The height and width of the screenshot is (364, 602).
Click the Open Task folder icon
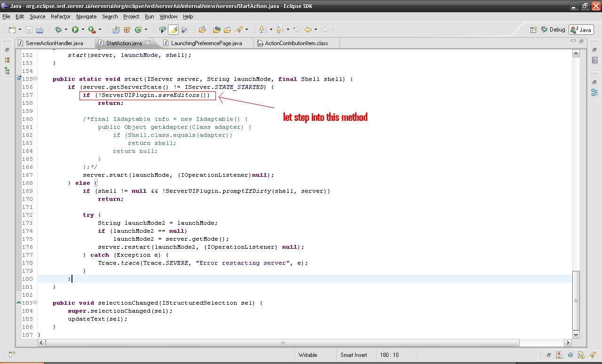227,30
